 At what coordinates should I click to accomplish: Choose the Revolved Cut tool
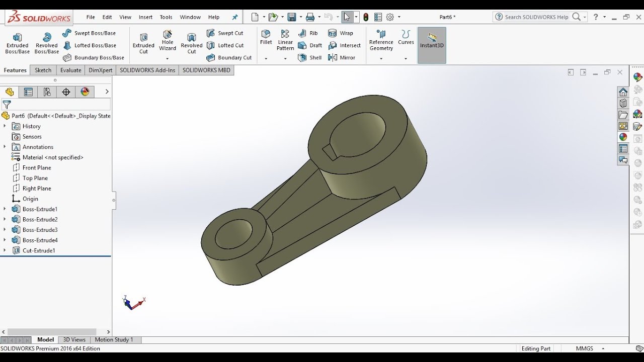click(x=192, y=43)
